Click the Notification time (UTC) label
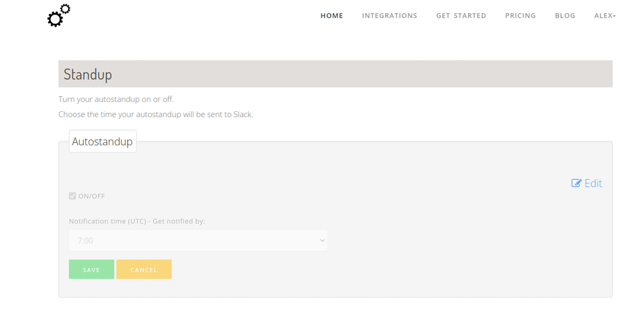The width and height of the screenshot is (644, 322). 136,221
